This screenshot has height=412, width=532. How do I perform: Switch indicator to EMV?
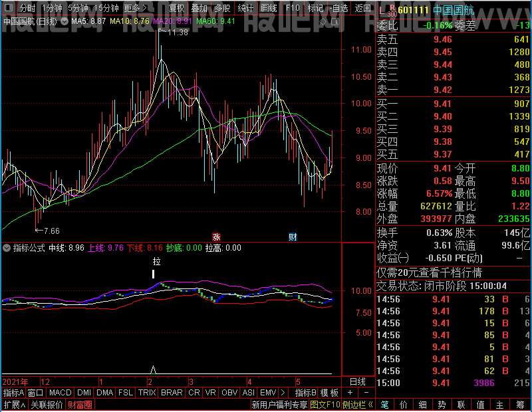tap(268, 393)
